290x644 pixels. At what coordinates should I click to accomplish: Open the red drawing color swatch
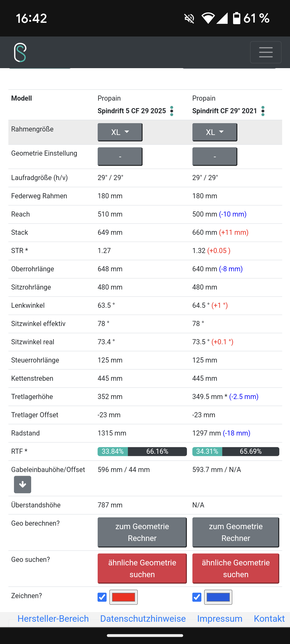[x=124, y=597]
